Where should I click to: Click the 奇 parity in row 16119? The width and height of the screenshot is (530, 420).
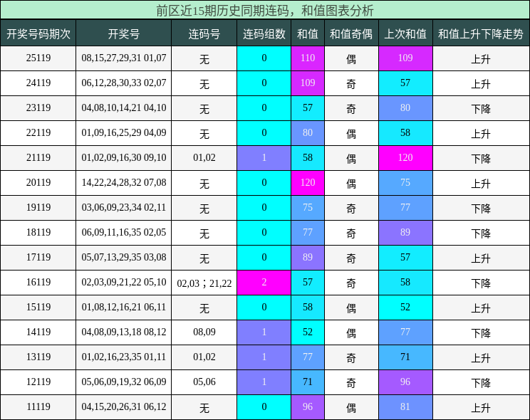351,283
